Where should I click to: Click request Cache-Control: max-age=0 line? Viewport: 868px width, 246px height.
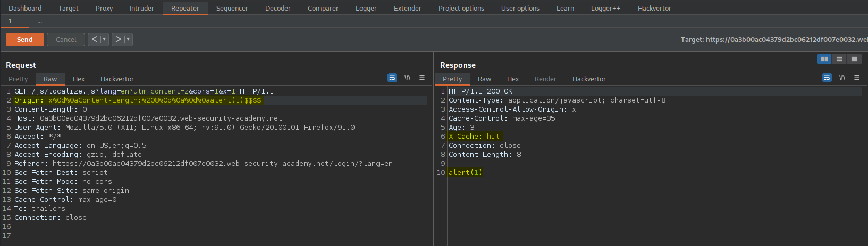coord(65,199)
